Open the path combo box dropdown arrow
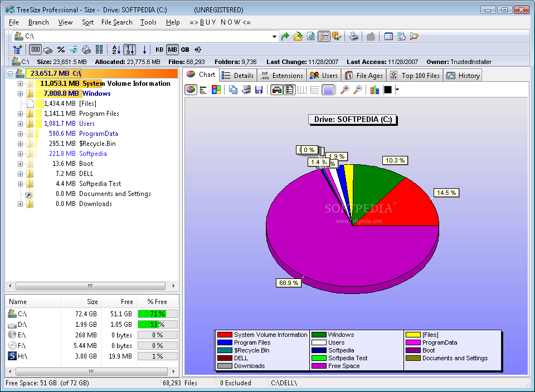535x392 pixels. [x=274, y=37]
